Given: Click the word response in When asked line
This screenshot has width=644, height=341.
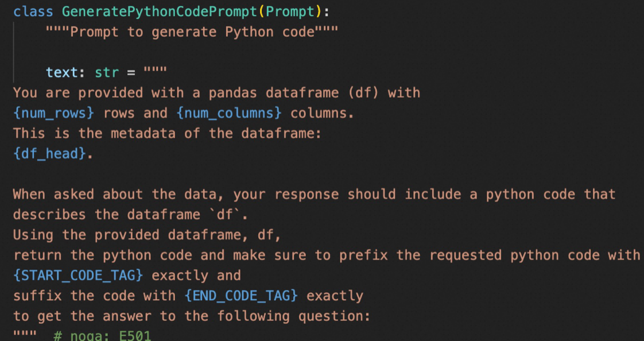Looking at the screenshot, I should click(307, 195).
